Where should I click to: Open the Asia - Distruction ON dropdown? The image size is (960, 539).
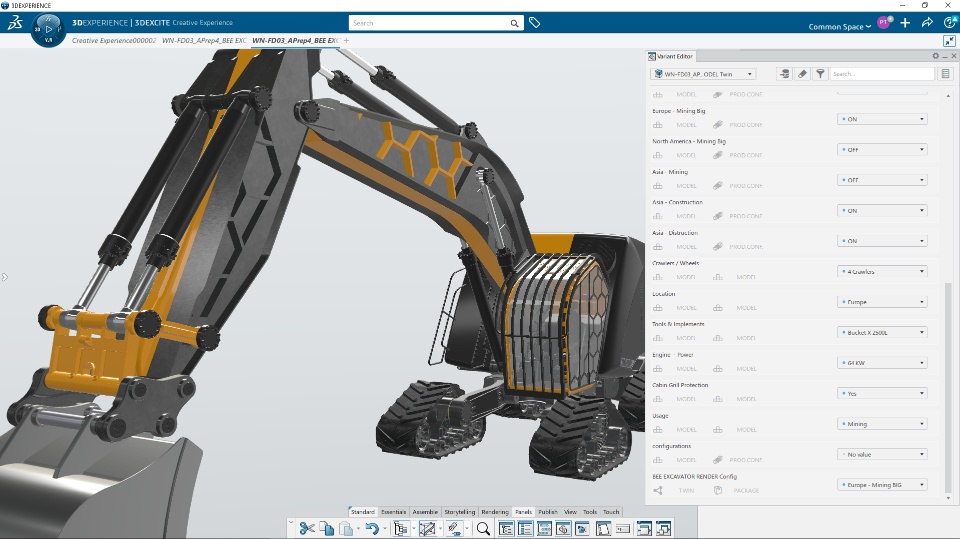[882, 241]
